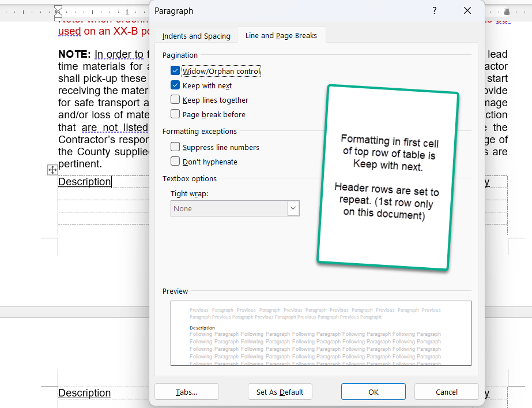Click the right ruler column marker icon
Image resolution: width=532 pixels, height=408 pixels.
[x=507, y=12]
